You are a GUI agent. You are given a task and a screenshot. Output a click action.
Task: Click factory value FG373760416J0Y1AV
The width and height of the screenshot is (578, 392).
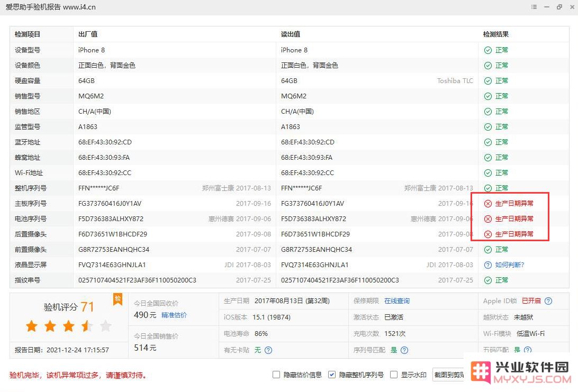[110, 203]
